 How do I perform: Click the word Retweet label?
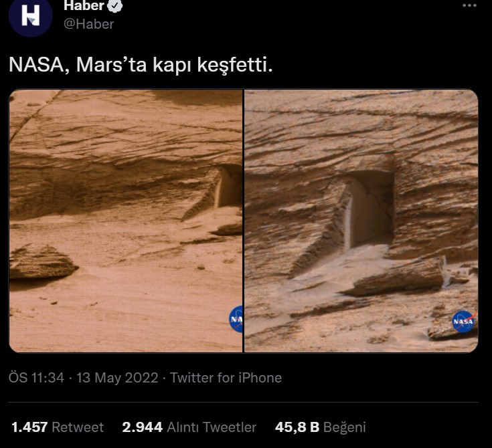[78, 427]
